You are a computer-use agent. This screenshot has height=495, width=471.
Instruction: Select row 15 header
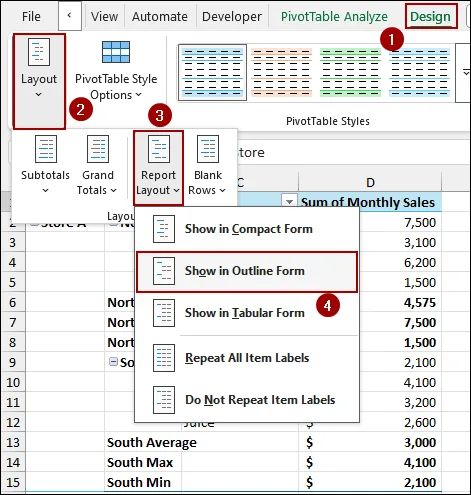(x=13, y=482)
